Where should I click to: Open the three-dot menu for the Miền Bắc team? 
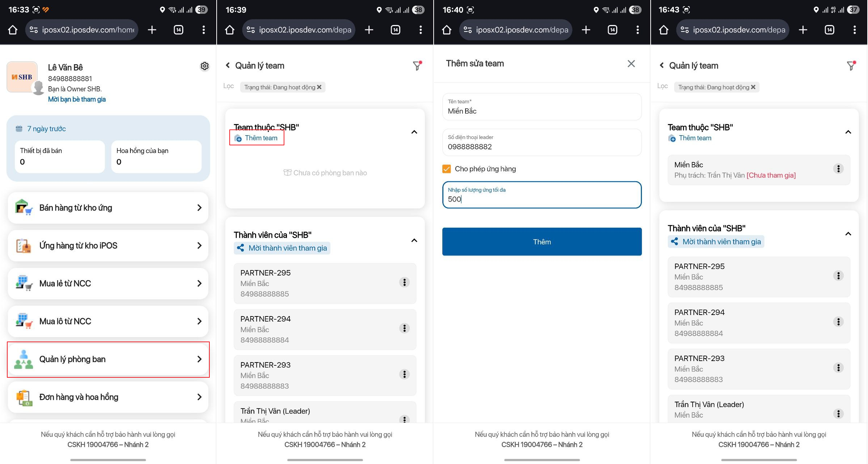[838, 169]
